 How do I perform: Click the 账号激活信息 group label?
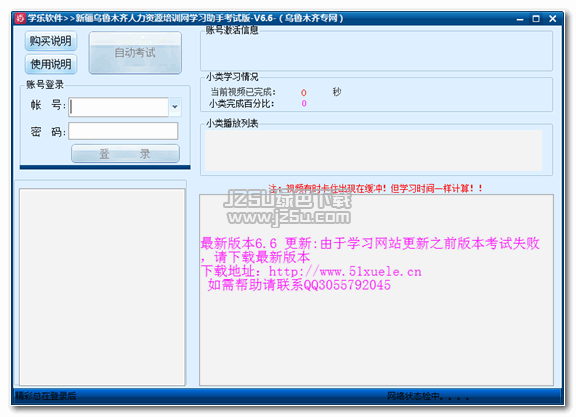[231, 30]
